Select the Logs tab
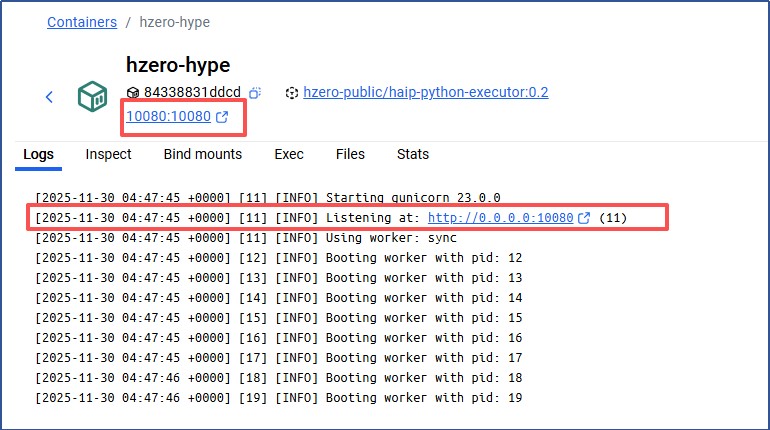The width and height of the screenshot is (770, 430). pos(38,154)
